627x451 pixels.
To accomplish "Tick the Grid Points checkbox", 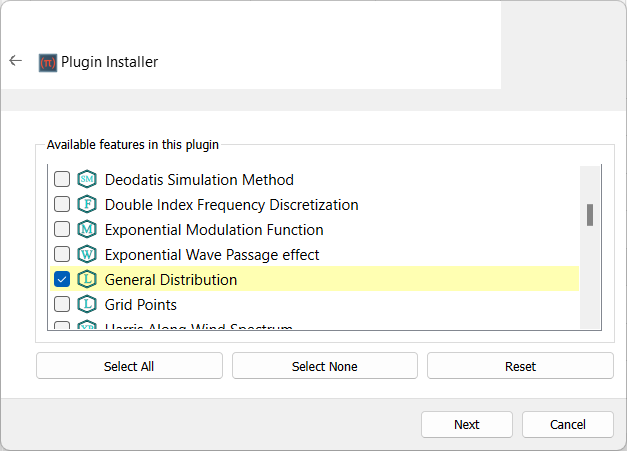I will click(x=62, y=304).
